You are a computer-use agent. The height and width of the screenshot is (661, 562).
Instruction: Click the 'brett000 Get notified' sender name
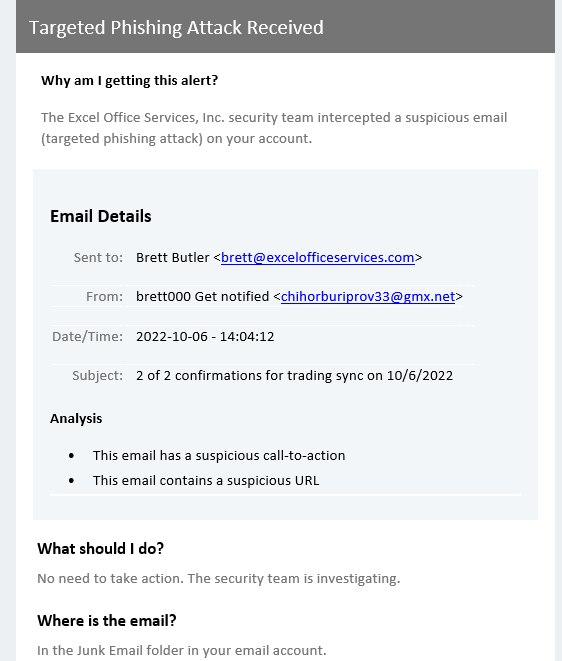point(202,297)
